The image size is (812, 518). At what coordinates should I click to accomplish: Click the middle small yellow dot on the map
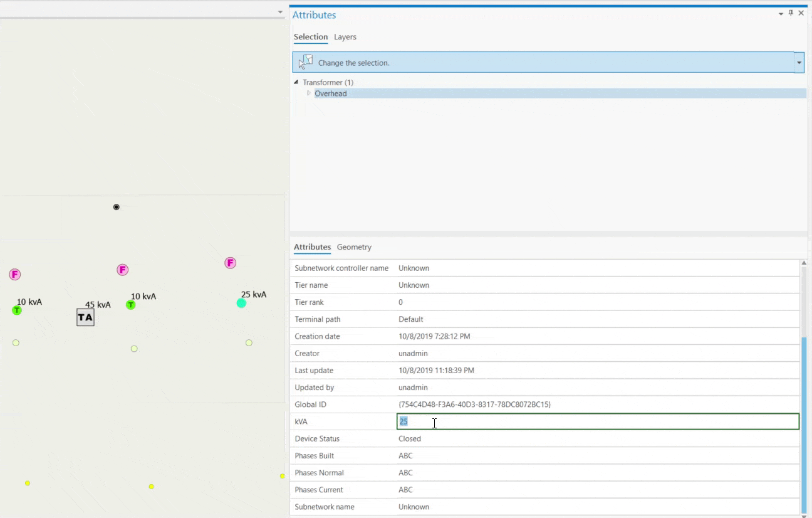tap(151, 487)
